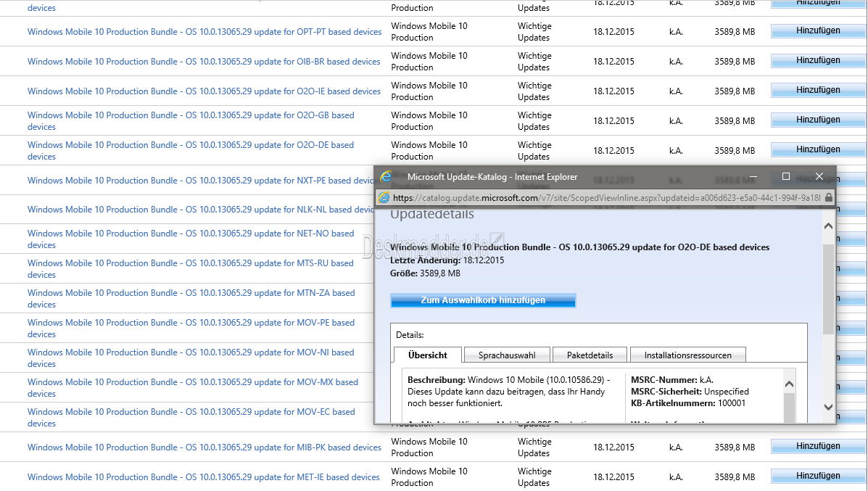Show the Installationsressourcen tab
Viewport: 868px width, 491px height.
coord(687,355)
